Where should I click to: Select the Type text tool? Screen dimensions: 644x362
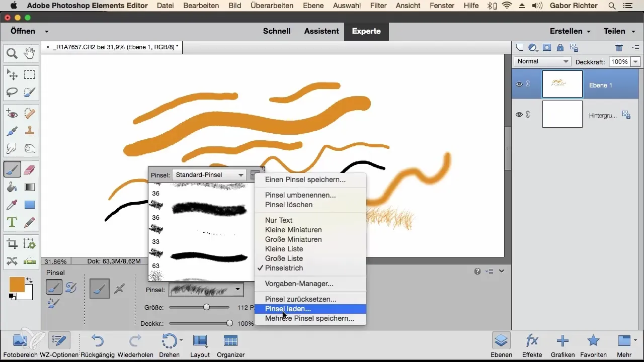click(12, 222)
